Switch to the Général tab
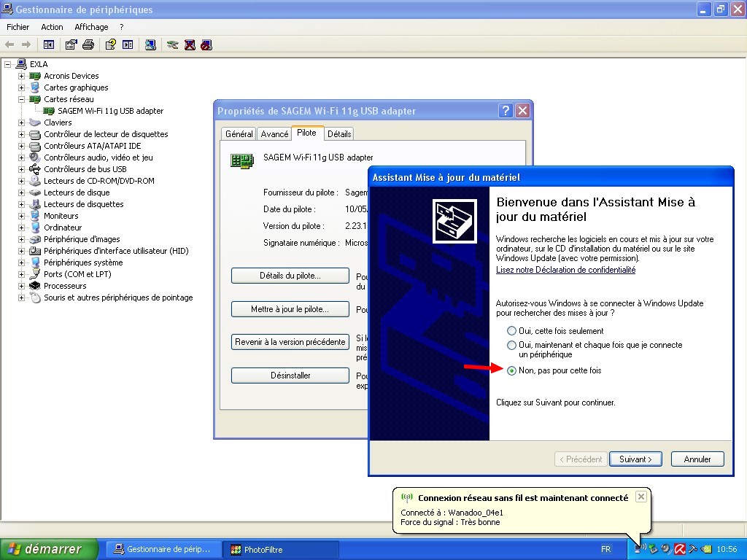 (239, 134)
